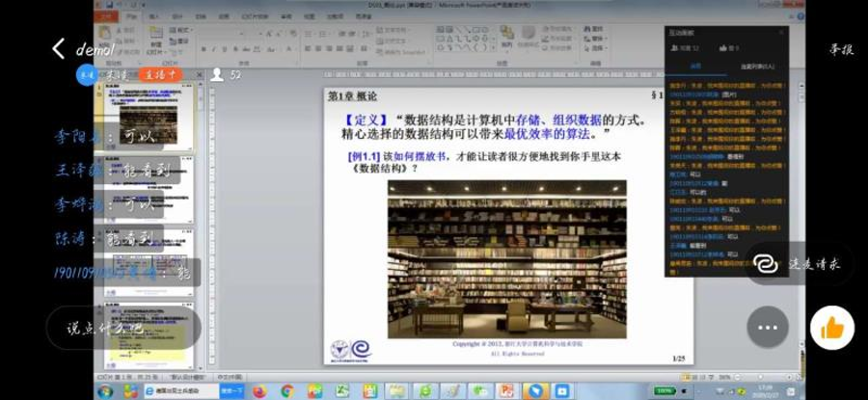Tap the back arrow beside demo1
This screenshot has height=400, width=868.
click(x=59, y=48)
